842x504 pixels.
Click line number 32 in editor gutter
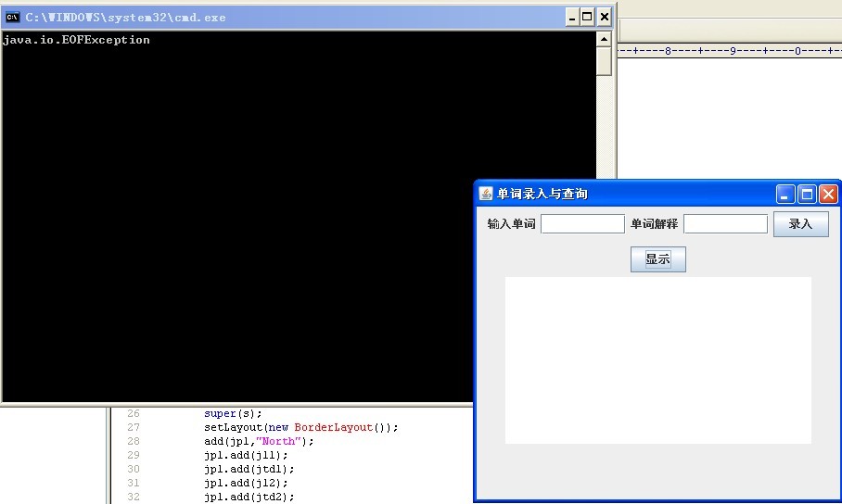click(x=134, y=498)
